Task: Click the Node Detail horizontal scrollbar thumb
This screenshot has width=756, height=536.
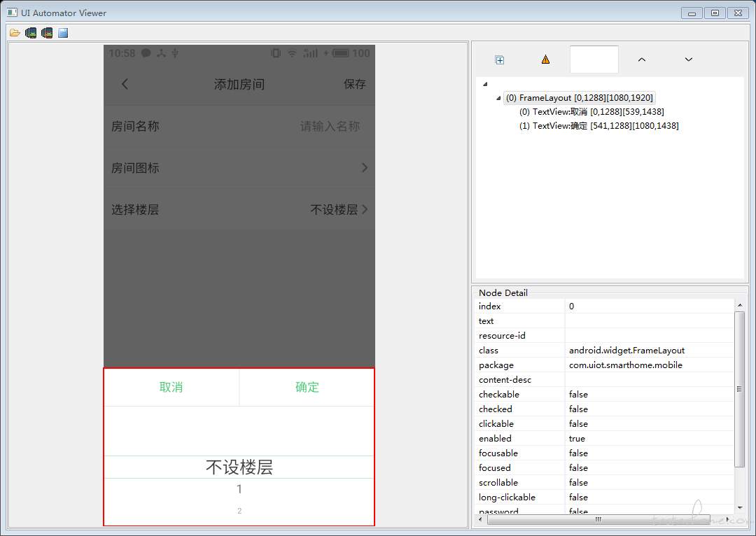Action: tap(598, 520)
